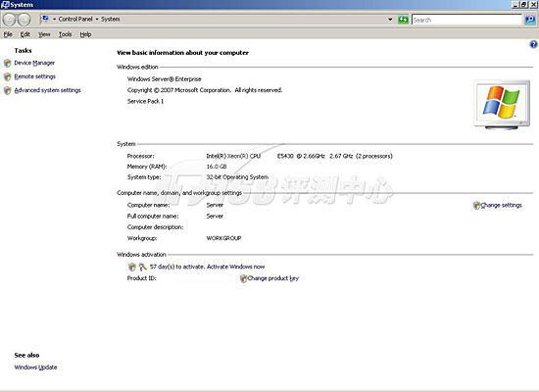539x392 pixels.
Task: Open Advanced system settings link
Action: (47, 90)
